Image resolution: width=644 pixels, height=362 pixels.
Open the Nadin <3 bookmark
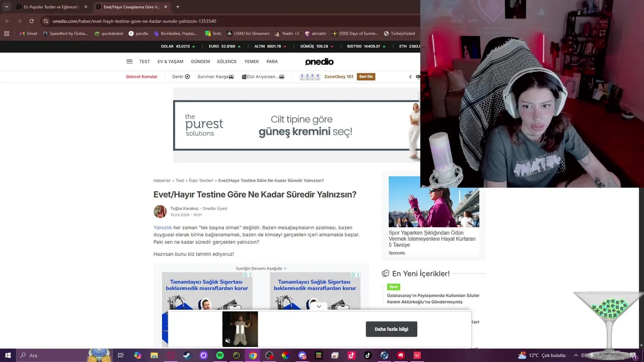287,34
